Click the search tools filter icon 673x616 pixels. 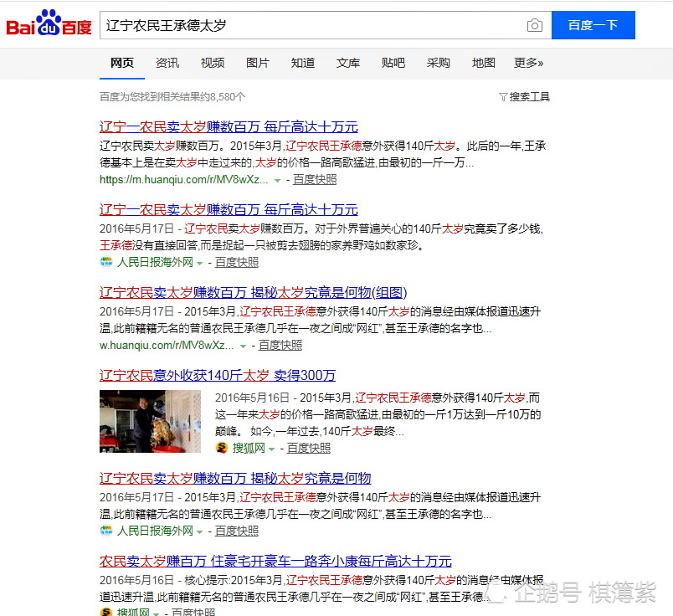[x=502, y=97]
